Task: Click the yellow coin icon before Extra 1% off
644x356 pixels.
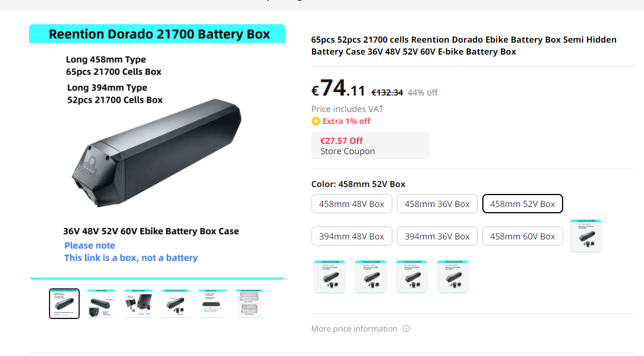Action: click(x=316, y=121)
